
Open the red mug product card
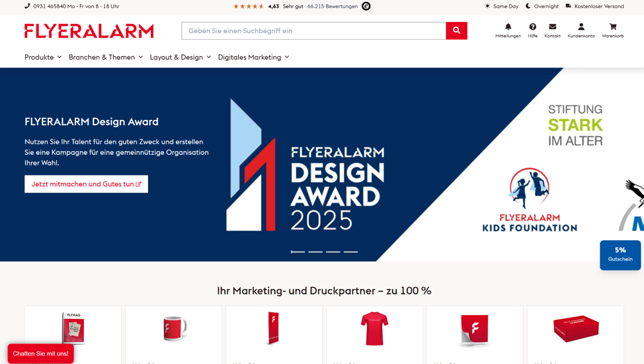tap(173, 335)
